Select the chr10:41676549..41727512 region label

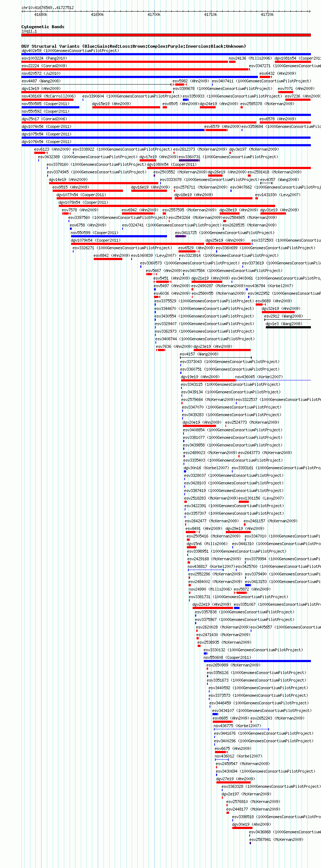click(x=48, y=8)
